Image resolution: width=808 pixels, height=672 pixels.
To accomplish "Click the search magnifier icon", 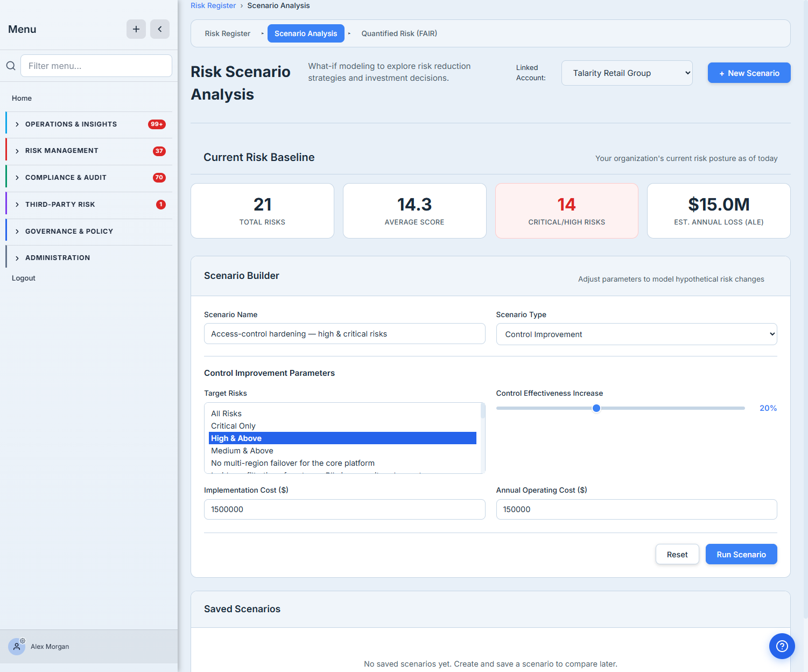I will coord(11,66).
